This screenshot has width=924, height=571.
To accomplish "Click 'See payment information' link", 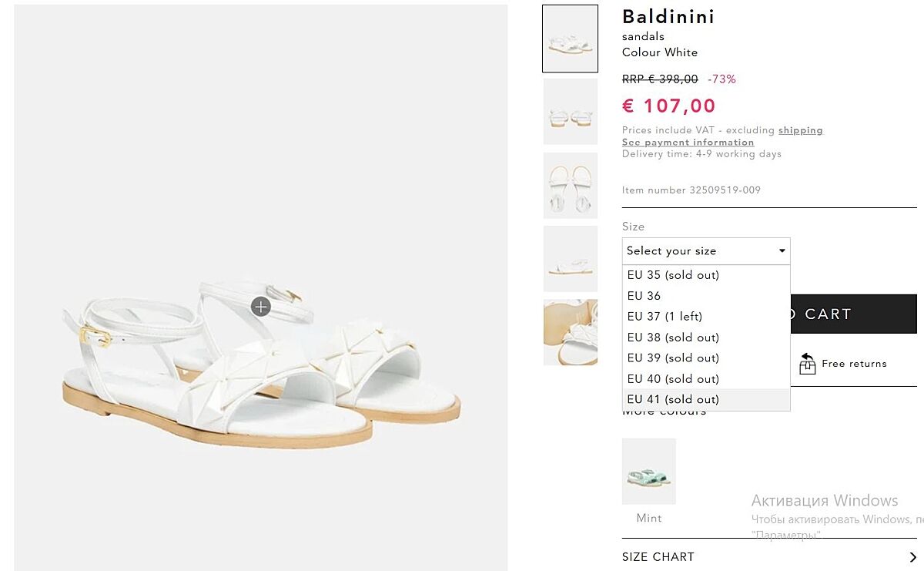I will 688,143.
